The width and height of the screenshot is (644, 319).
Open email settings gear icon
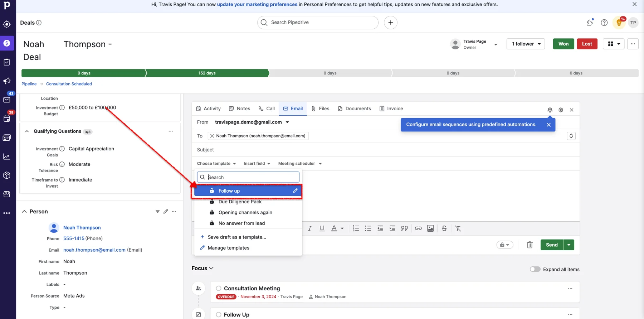561,110
